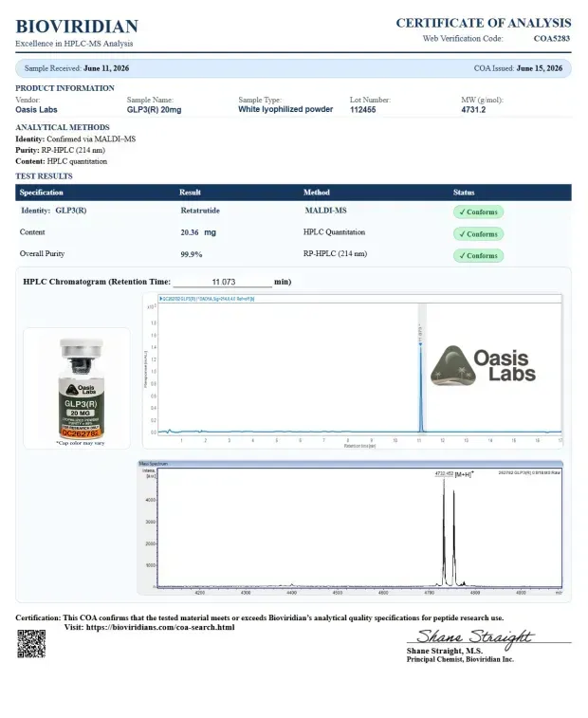Viewport: 588px width, 718px height.
Task: Click the Retatrutide identity result
Action: pyautogui.click(x=200, y=211)
